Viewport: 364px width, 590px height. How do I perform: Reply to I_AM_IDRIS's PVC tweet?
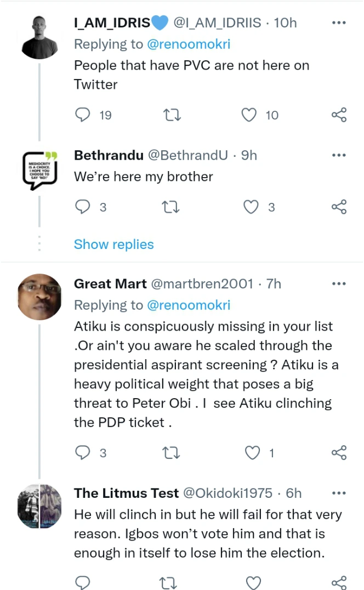tap(82, 115)
